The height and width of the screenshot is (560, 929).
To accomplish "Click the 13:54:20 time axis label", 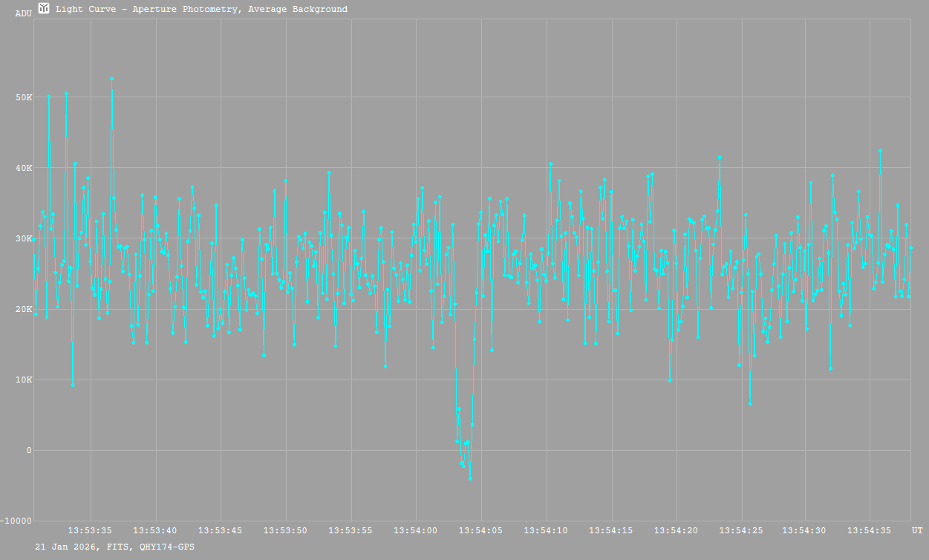I will [x=677, y=530].
